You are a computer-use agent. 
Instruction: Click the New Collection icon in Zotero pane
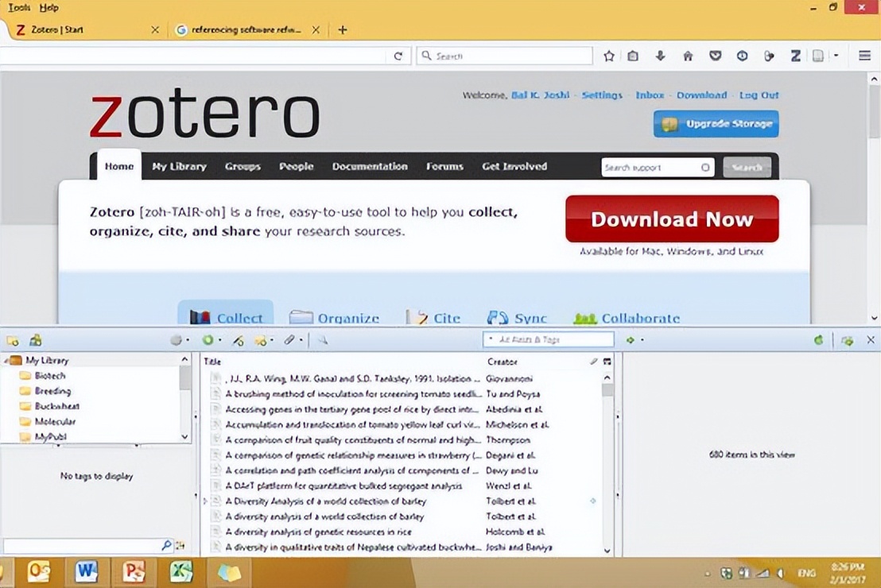tap(13, 340)
